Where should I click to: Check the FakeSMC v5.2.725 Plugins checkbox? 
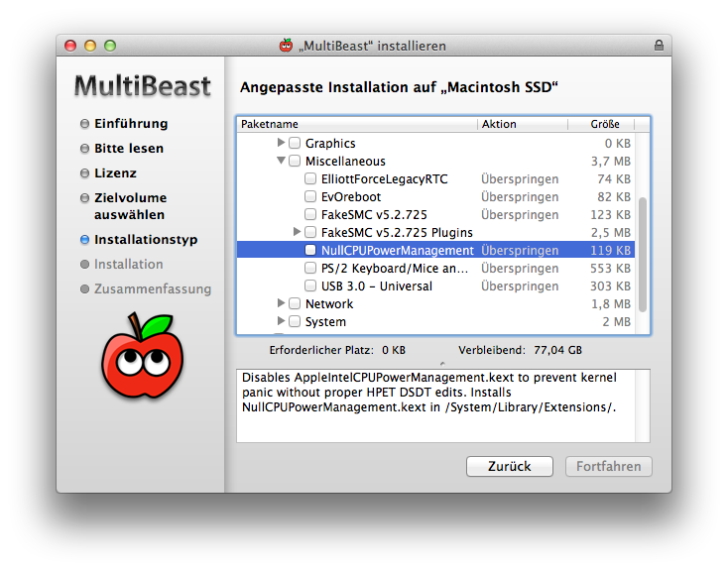click(310, 232)
